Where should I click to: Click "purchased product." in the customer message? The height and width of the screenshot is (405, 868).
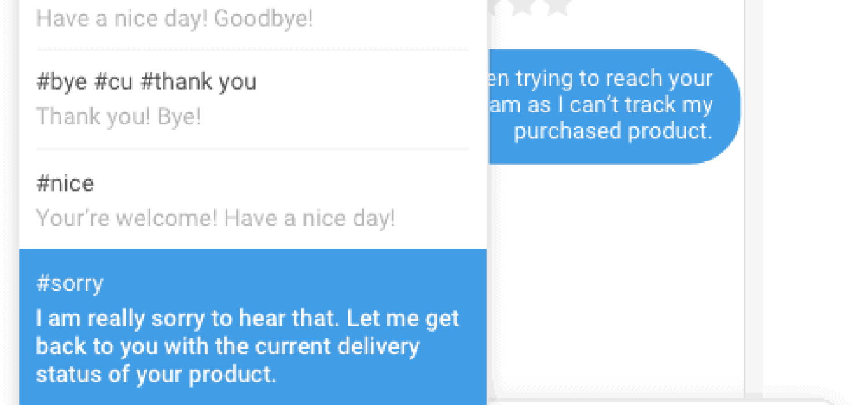(612, 131)
